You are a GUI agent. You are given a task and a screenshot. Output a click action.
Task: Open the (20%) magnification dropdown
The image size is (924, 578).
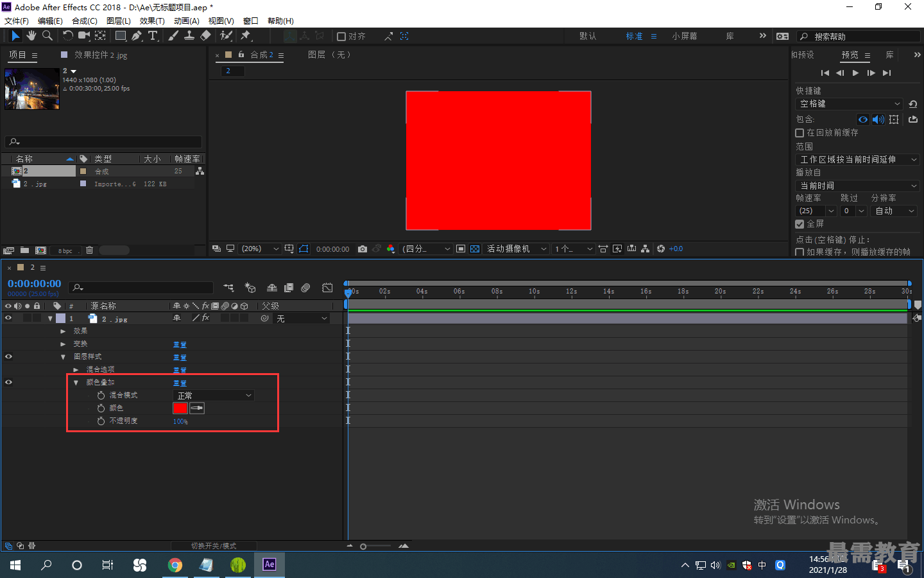(x=260, y=249)
